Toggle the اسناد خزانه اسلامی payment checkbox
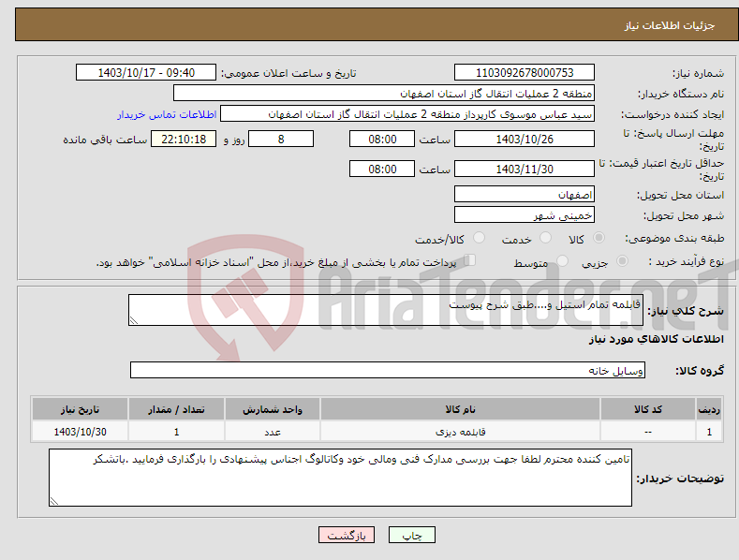The width and height of the screenshot is (739, 560). pos(469,259)
